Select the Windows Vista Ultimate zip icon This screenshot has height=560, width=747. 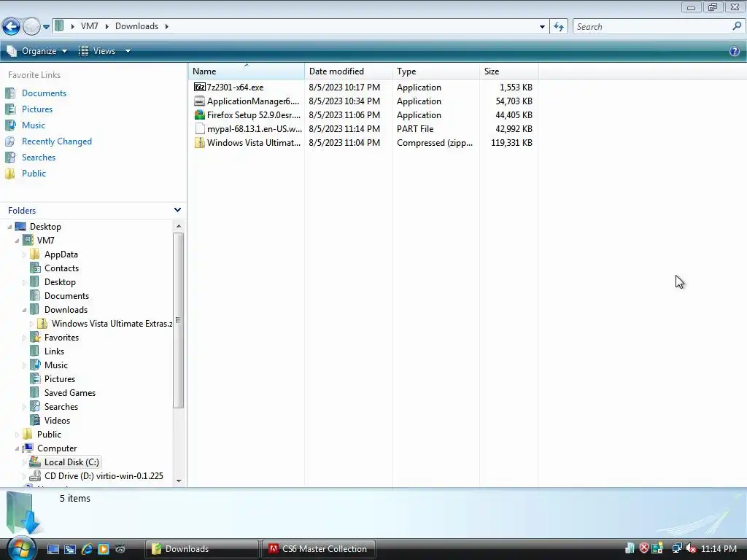200,142
